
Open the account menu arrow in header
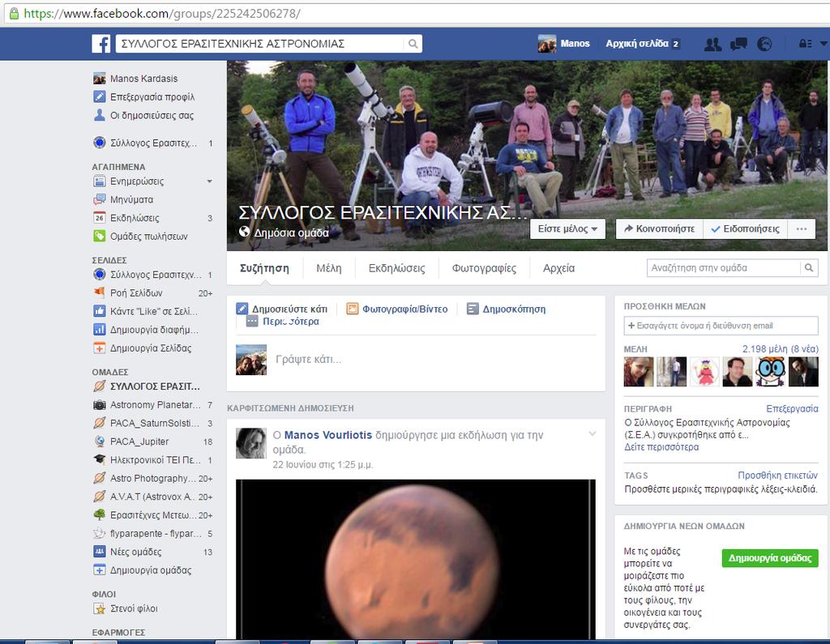pyautogui.click(x=824, y=44)
